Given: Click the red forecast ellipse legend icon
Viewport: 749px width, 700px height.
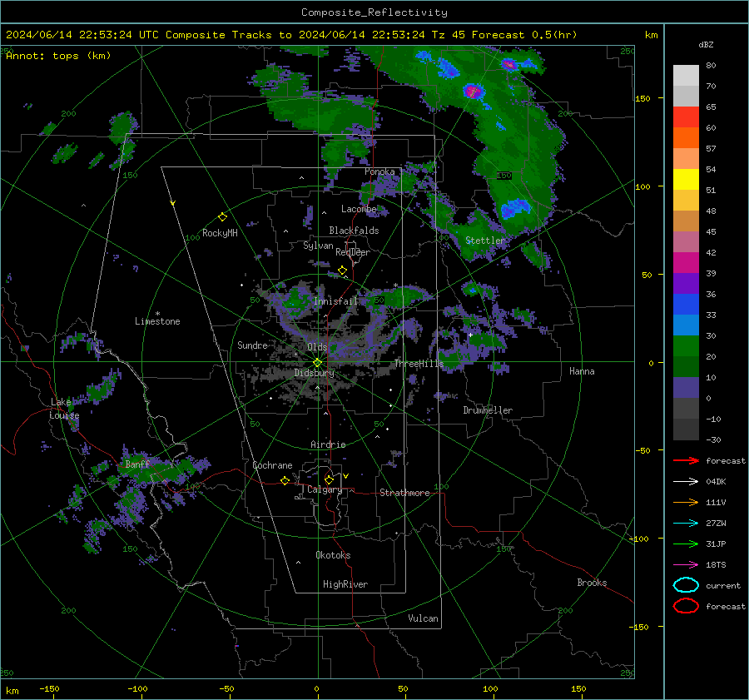Looking at the screenshot, I should [x=686, y=606].
